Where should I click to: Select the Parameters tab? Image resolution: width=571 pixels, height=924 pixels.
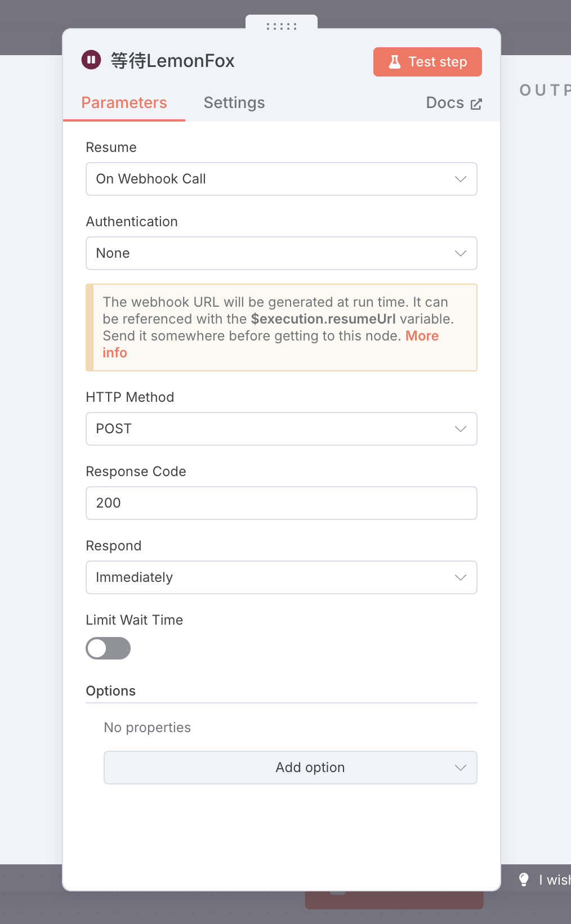(124, 102)
